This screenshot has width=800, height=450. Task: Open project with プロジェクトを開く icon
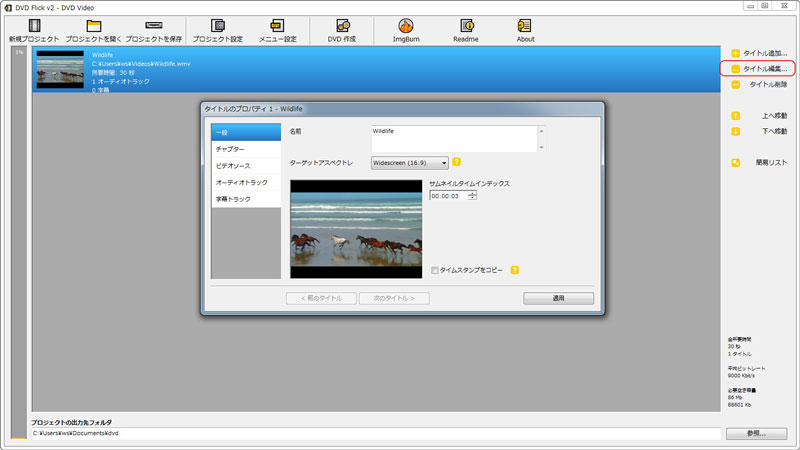pyautogui.click(x=94, y=25)
